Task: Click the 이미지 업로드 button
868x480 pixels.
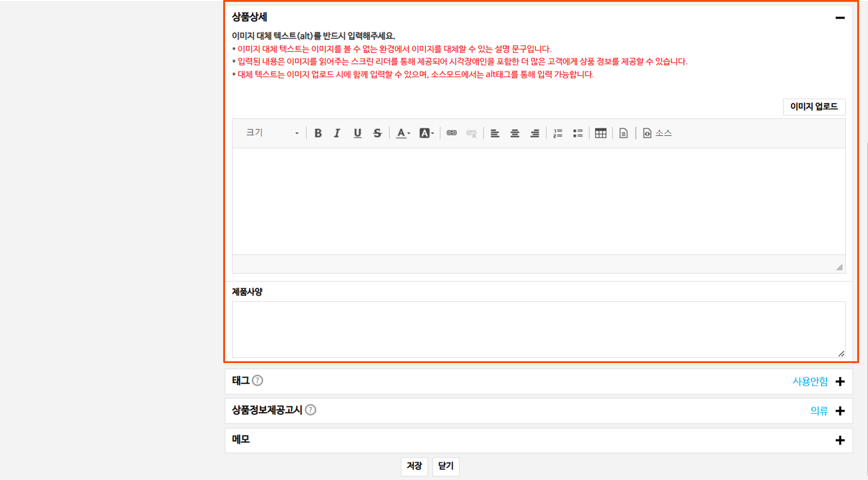Action: pos(814,107)
